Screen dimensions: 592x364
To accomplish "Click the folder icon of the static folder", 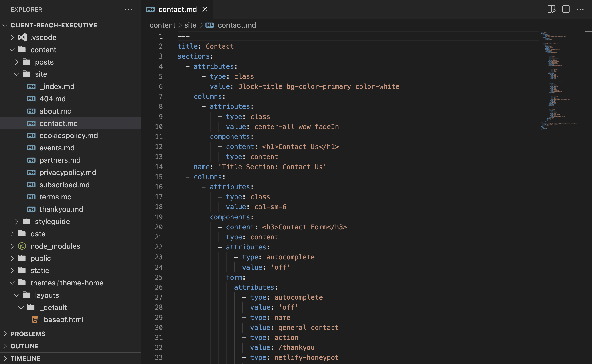I will (x=22, y=270).
